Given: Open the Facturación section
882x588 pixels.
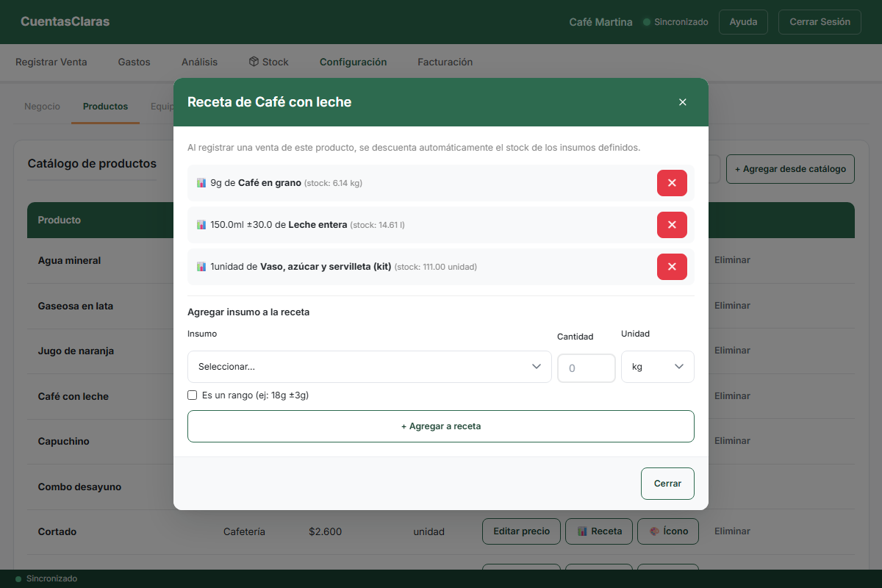Looking at the screenshot, I should point(445,62).
